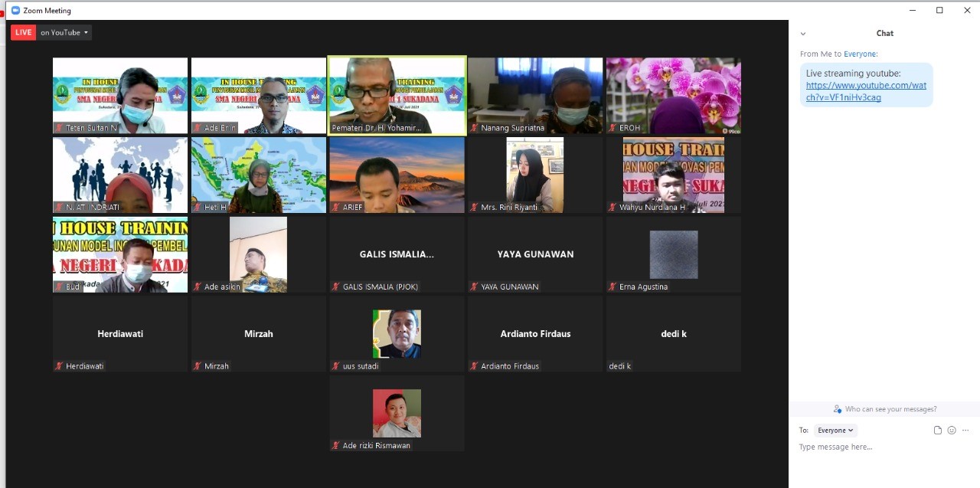Viewport: 980px width, 488px height.
Task: Open the 'on YouTube' live stream dropdown
Action: pos(64,32)
